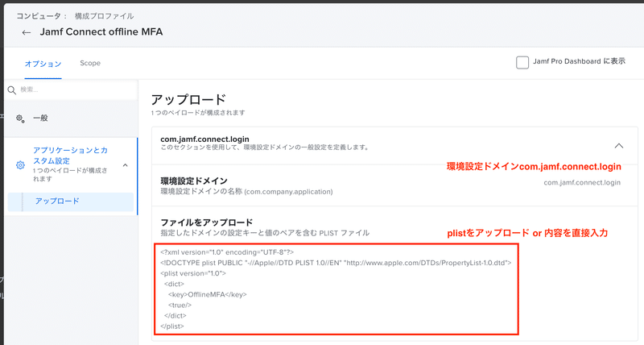Collapse the com.jamf.connect.login section chevron

618,146
